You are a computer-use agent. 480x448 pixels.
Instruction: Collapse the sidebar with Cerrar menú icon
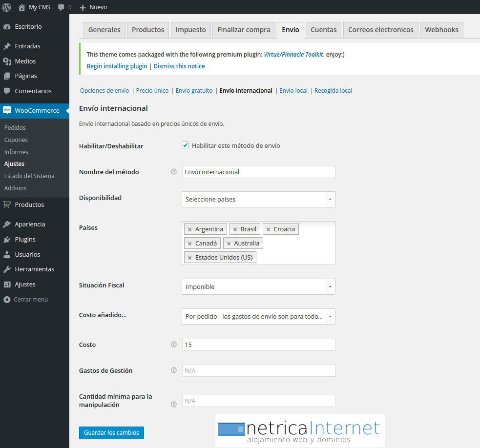(7, 300)
